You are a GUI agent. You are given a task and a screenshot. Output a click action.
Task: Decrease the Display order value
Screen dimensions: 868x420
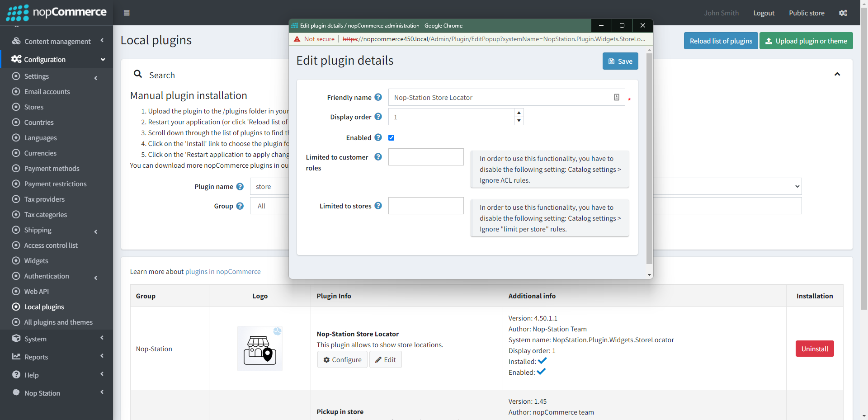(x=519, y=121)
